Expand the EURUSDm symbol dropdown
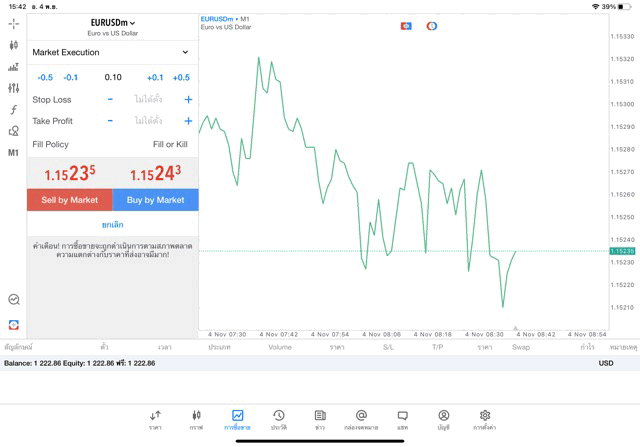This screenshot has height=447, width=640. tap(112, 23)
